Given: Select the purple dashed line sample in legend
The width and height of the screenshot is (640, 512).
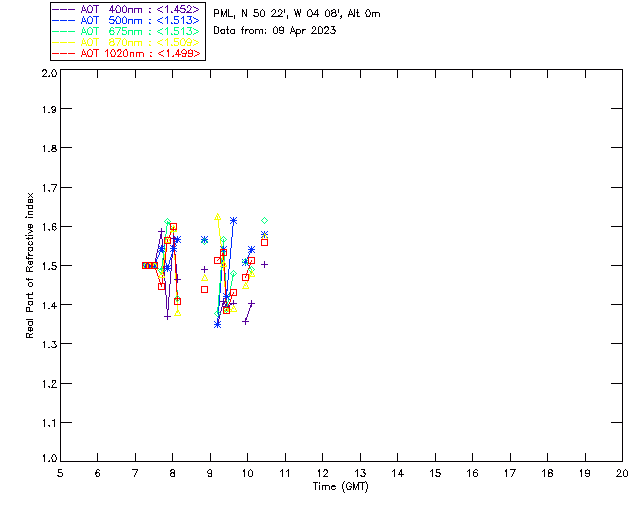Looking at the screenshot, I should point(64,9).
